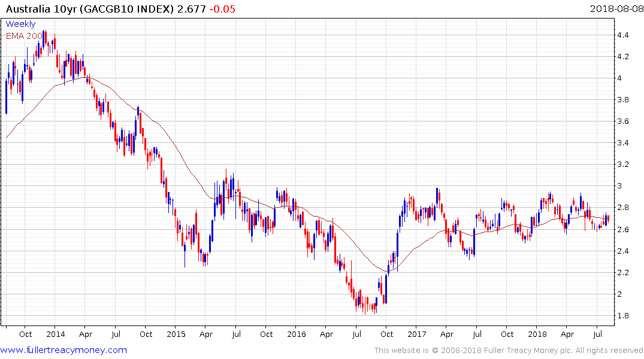The height and width of the screenshot is (359, 644).
Task: Click the copyright notice 'Fuller Treacy Money plc'
Action: click(x=528, y=351)
